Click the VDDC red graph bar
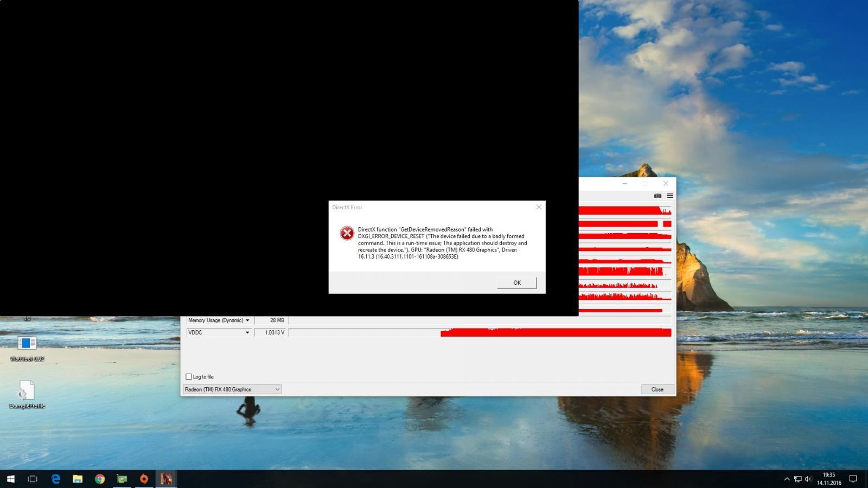This screenshot has height=488, width=868. tap(556, 332)
